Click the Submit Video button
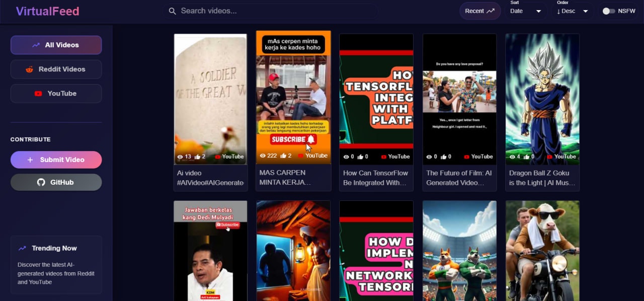The width and height of the screenshot is (644, 301). tap(56, 160)
